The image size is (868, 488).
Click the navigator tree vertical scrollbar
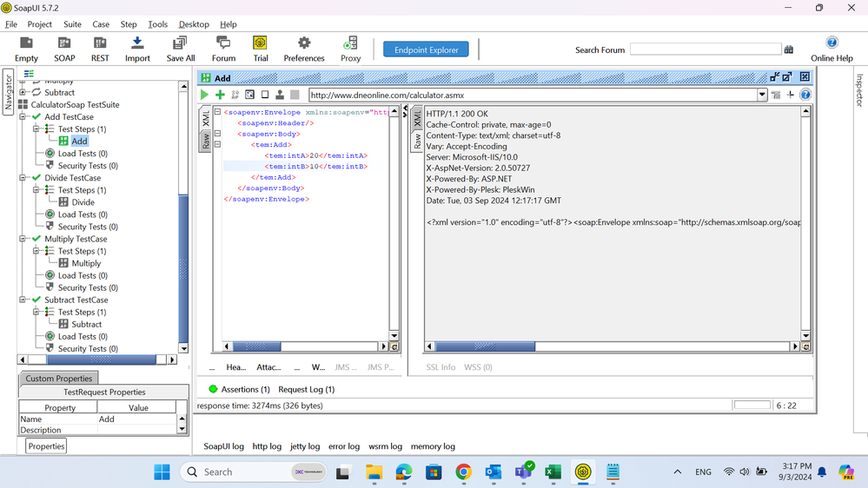[x=183, y=260]
